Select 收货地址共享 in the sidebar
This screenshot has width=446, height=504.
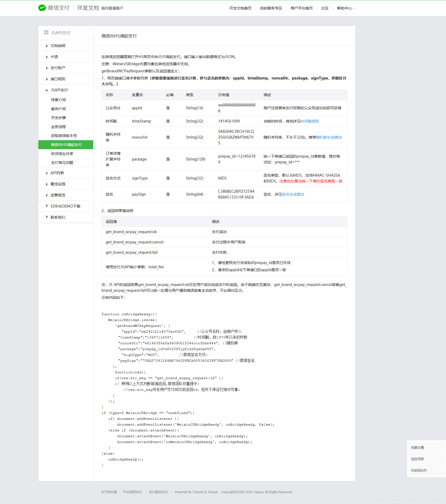tap(62, 154)
